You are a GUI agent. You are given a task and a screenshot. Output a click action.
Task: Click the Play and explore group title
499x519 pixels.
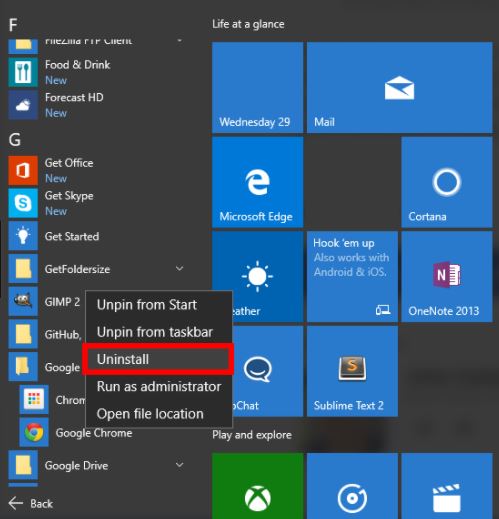click(252, 435)
